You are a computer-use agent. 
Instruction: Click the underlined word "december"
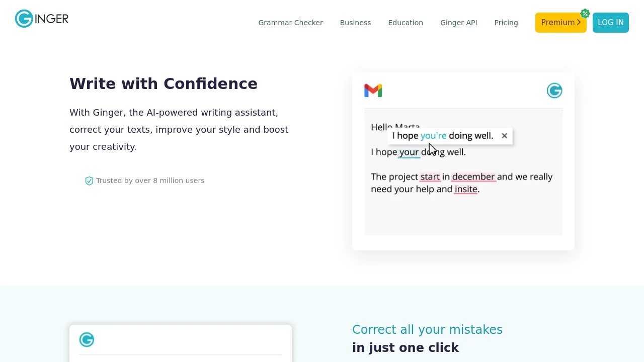coord(473,177)
